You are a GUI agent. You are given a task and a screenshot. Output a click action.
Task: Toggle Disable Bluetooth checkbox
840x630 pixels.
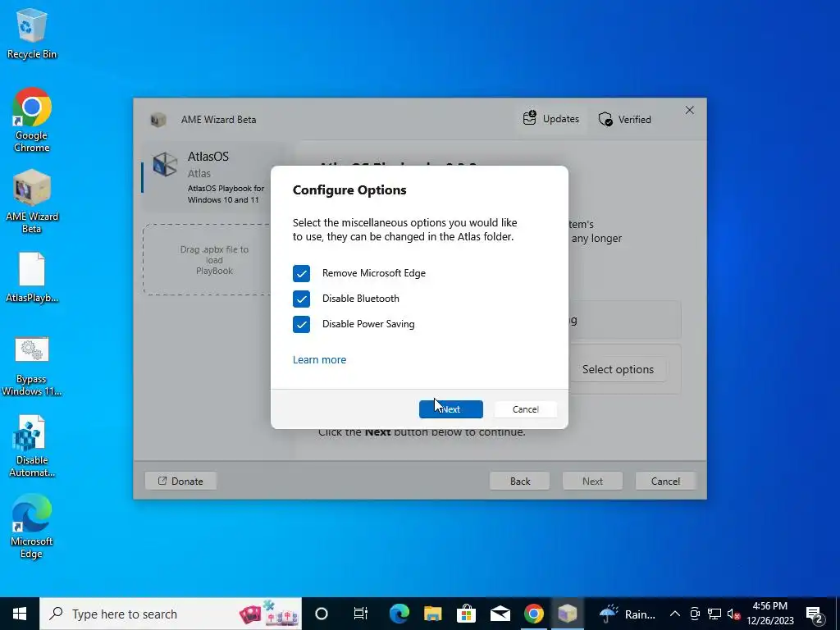click(x=301, y=299)
